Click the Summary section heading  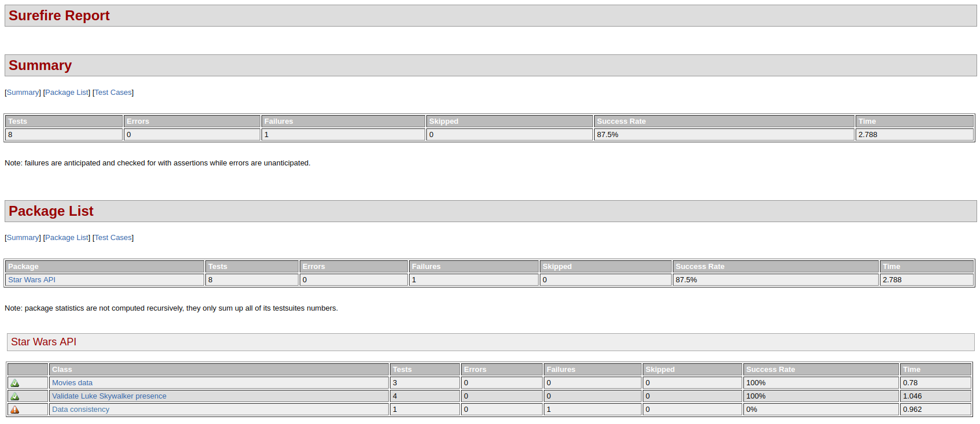point(40,65)
